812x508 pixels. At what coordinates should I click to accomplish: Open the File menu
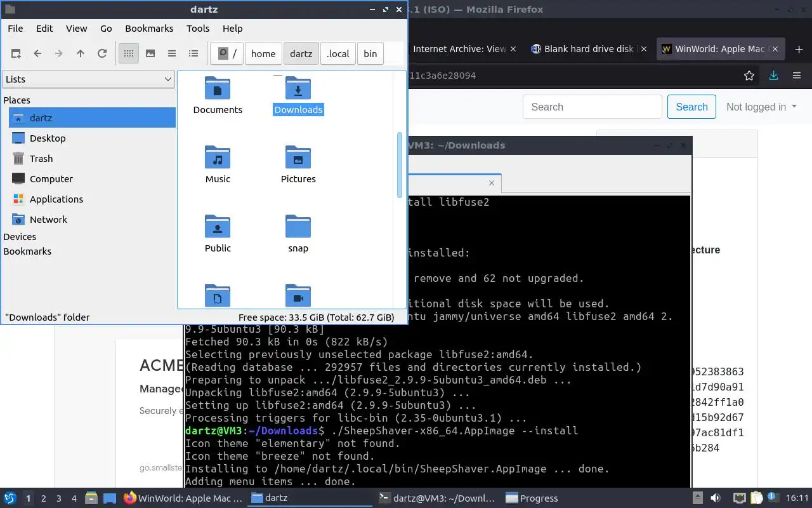point(15,29)
